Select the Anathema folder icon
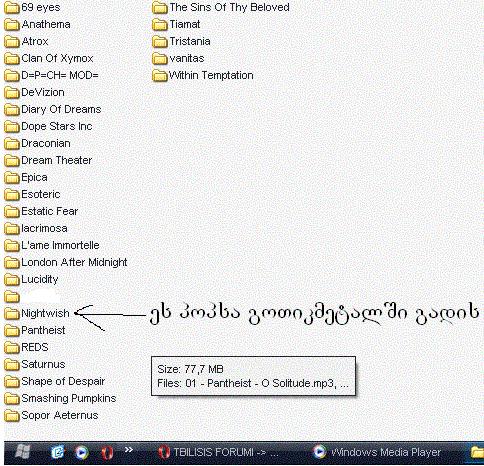This screenshot has width=484, height=466. point(12,24)
